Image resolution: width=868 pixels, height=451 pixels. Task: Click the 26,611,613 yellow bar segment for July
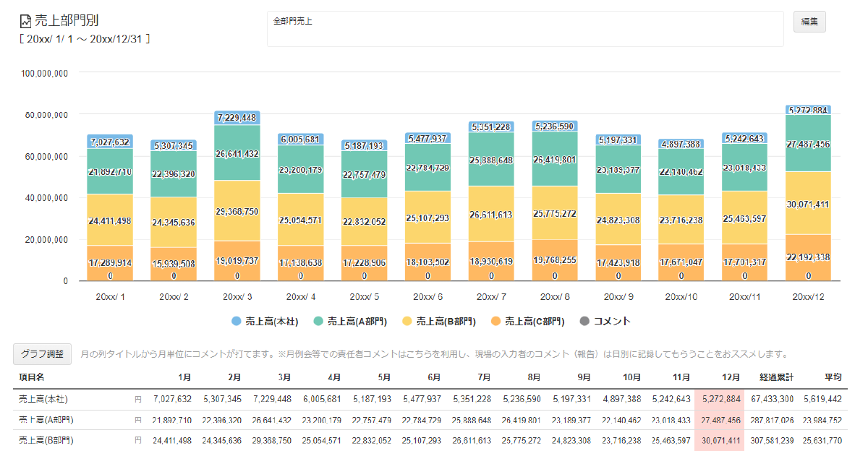pos(491,214)
